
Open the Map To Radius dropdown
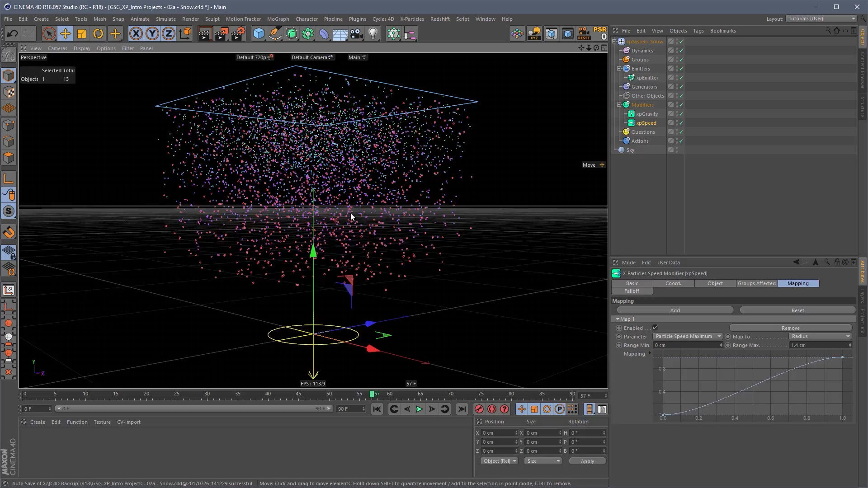820,336
